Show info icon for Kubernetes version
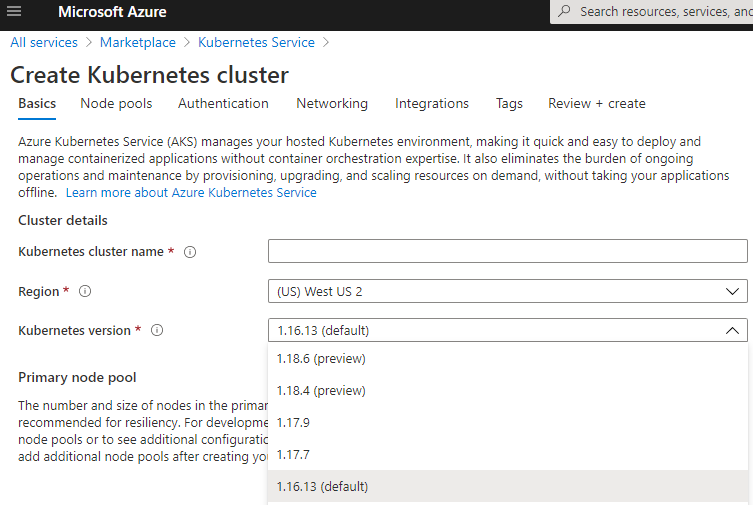This screenshot has width=753, height=505. click(x=157, y=330)
